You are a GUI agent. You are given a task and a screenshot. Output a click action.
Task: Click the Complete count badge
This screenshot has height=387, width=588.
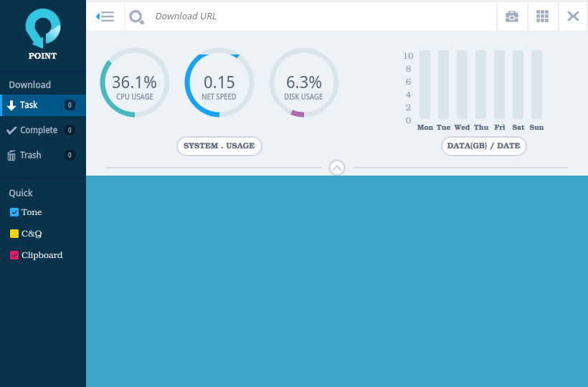[x=70, y=130]
